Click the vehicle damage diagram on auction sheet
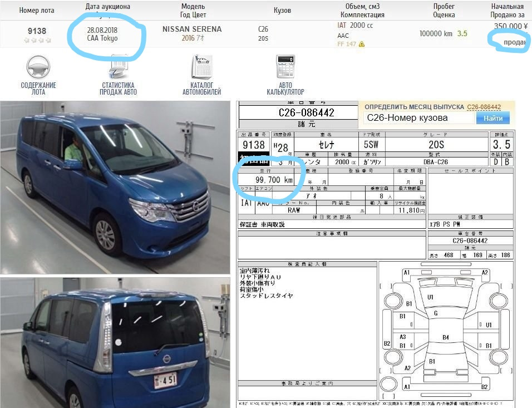 (x=446, y=331)
